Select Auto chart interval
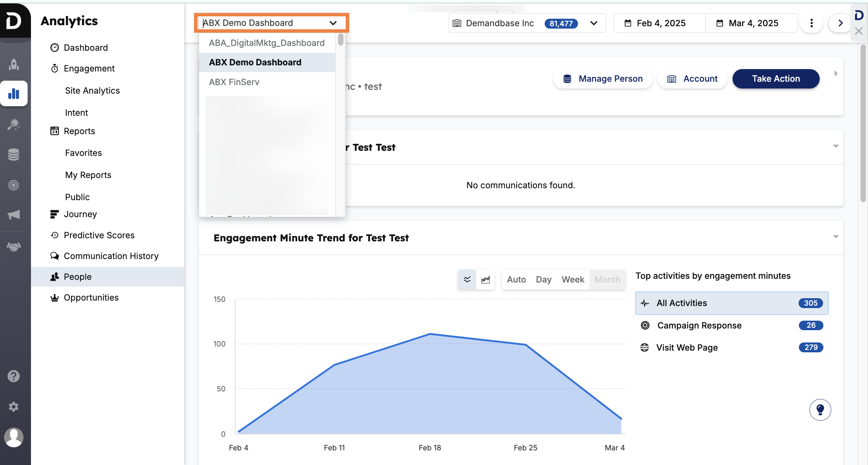This screenshot has height=465, width=868. tap(516, 279)
